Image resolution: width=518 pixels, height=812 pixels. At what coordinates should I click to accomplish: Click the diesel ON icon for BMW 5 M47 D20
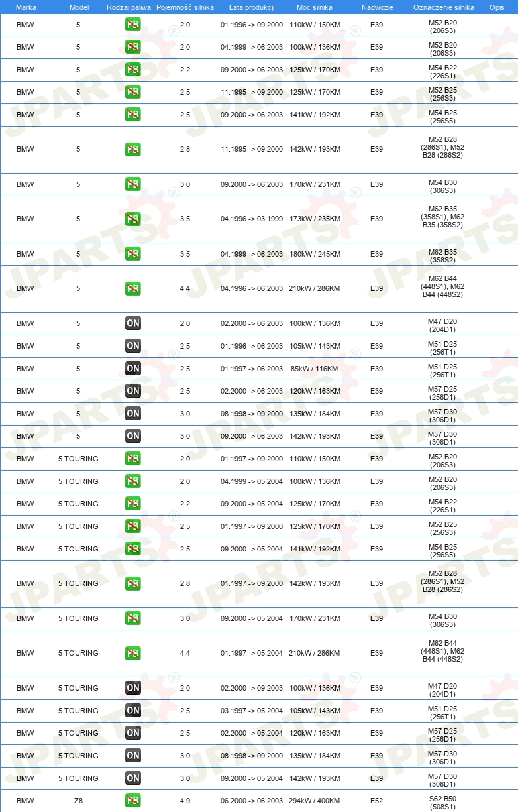(x=133, y=323)
